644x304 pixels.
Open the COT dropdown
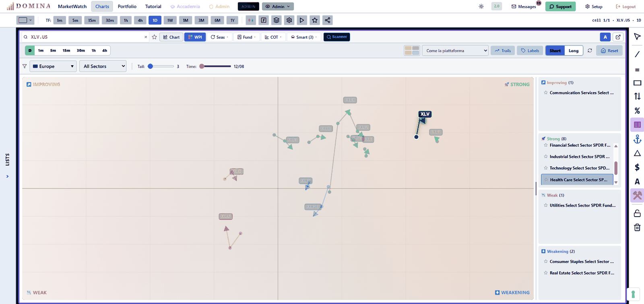pos(273,37)
